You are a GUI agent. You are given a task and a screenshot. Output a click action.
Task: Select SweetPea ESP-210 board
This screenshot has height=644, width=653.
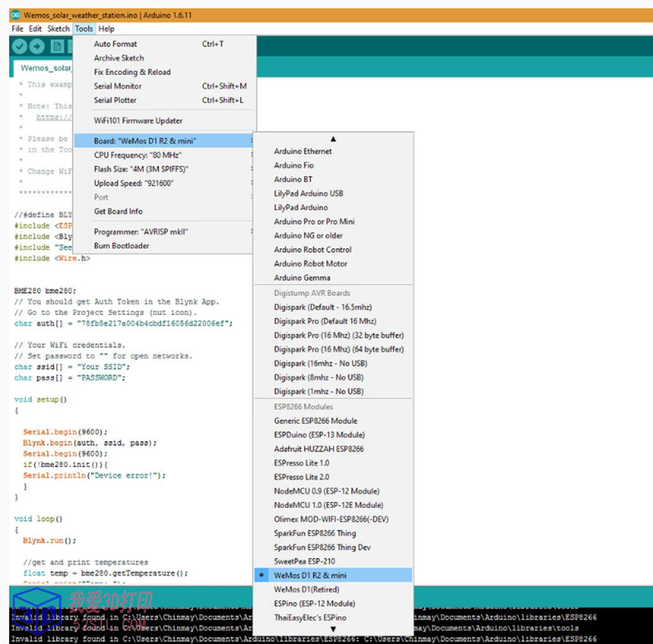[333, 562]
